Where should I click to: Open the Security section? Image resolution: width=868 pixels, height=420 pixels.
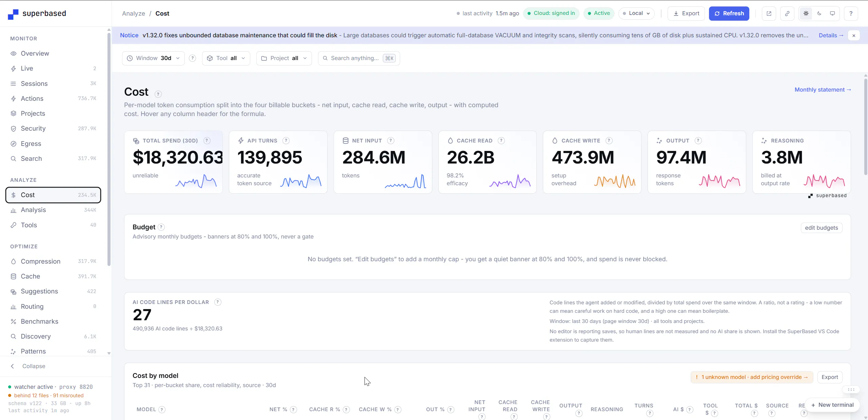53,128
